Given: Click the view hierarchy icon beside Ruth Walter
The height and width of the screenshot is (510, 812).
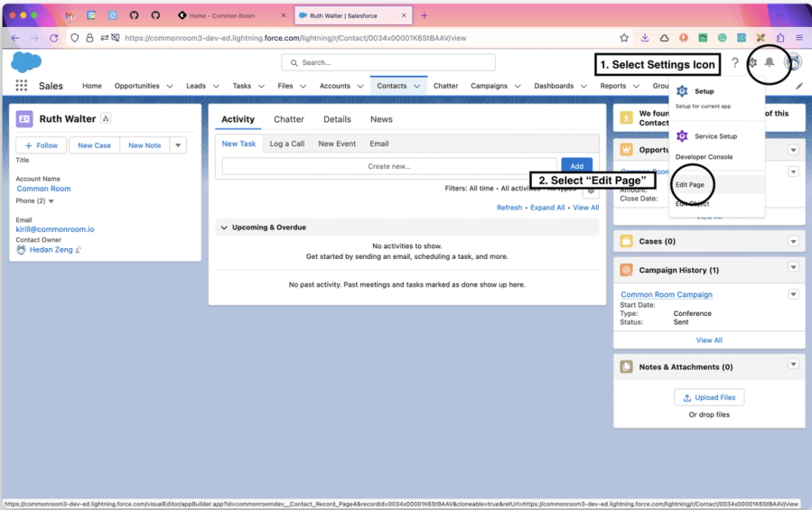Looking at the screenshot, I should (106, 118).
